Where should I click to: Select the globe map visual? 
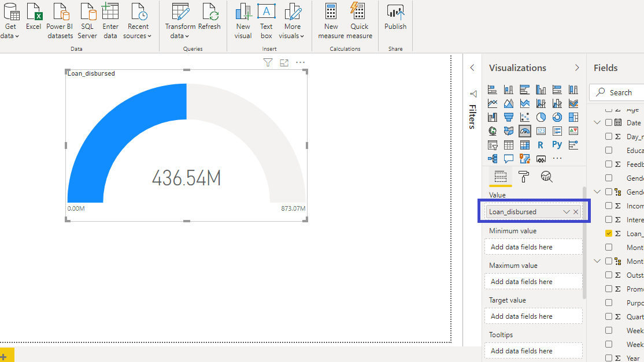(493, 131)
